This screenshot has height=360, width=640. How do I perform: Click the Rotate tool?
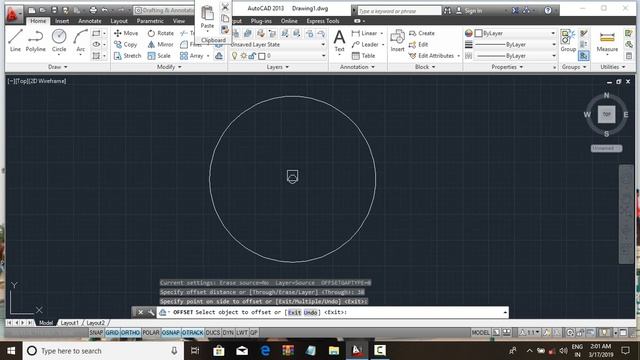[161, 33]
